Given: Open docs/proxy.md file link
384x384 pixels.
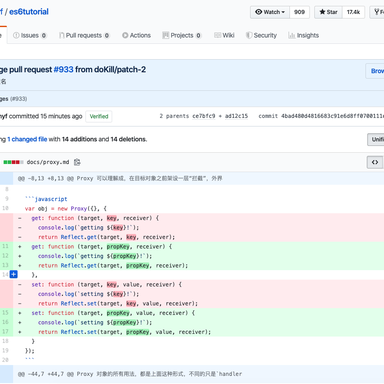Looking at the screenshot, I should point(48,162).
